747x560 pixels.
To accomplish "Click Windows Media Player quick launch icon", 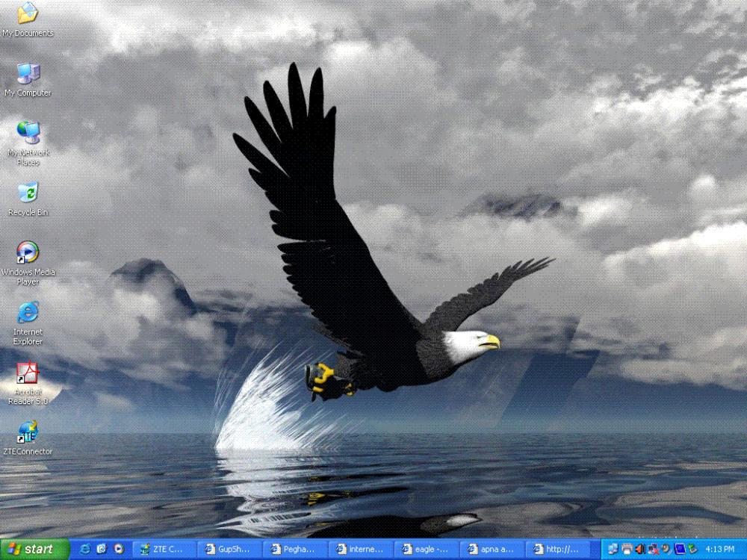I will coord(118,550).
